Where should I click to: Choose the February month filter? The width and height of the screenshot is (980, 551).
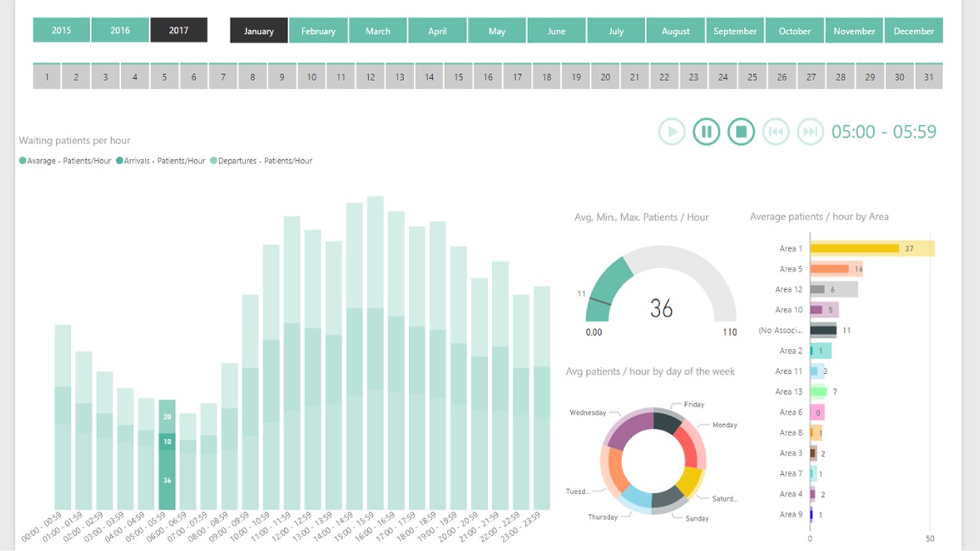[319, 31]
